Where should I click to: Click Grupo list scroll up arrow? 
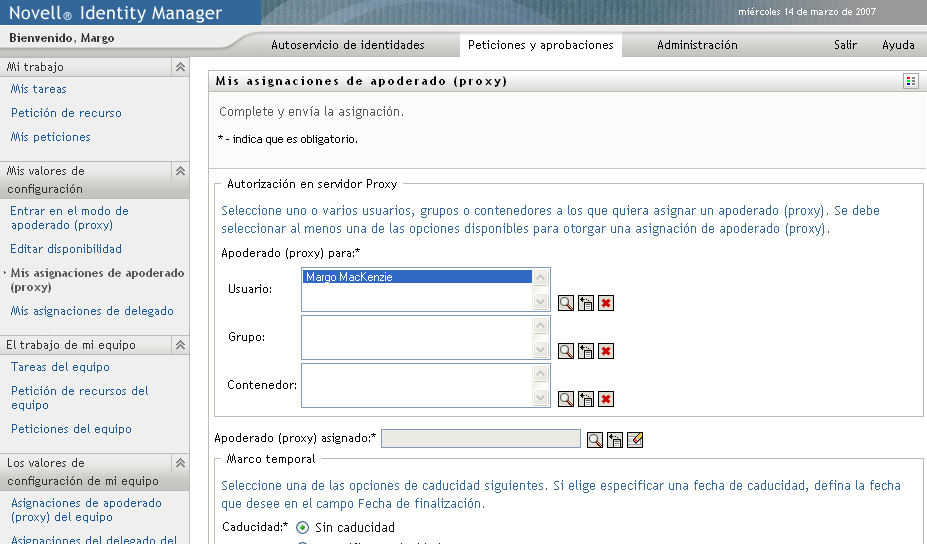(540, 325)
